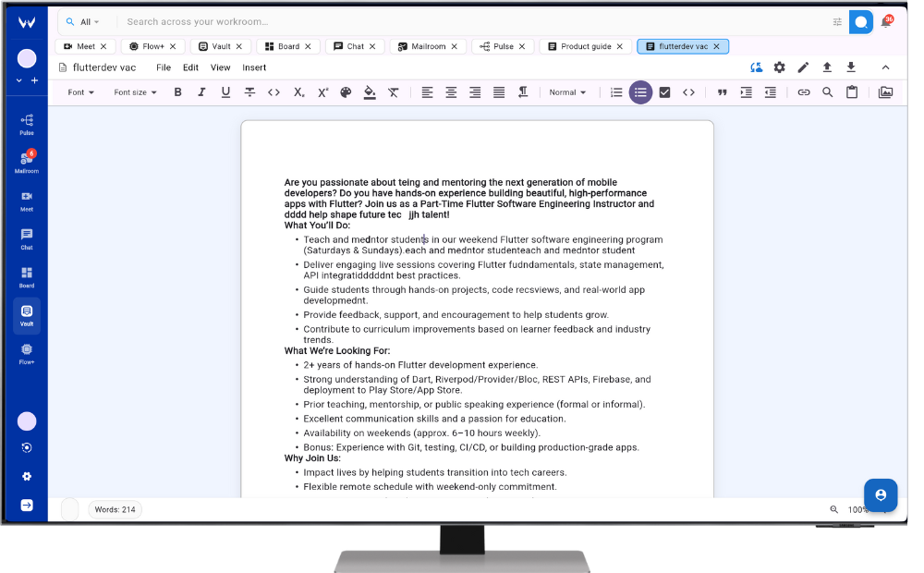Click the strikethrough icon
The width and height of the screenshot is (924, 573).
(249, 92)
